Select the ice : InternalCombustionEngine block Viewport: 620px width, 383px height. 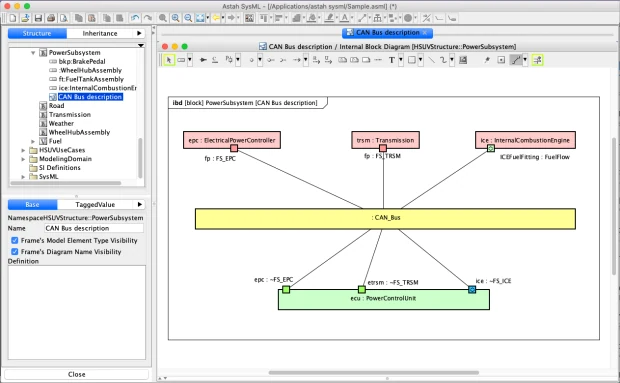525,140
